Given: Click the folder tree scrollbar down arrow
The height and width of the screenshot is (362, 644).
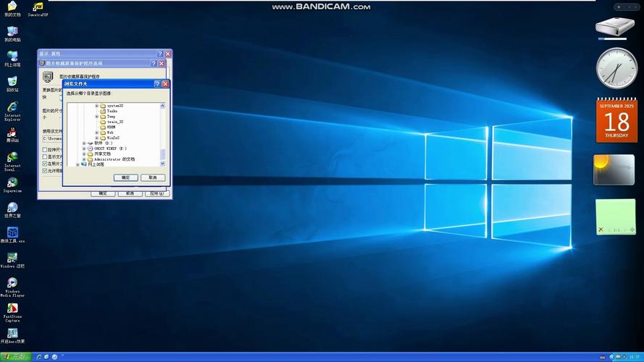Looking at the screenshot, I should point(163,164).
